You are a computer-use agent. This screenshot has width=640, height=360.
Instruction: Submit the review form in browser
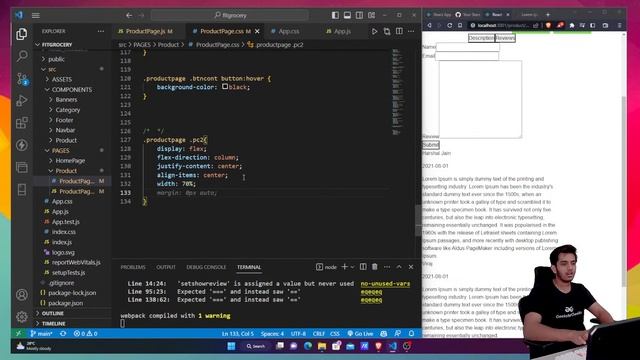(431, 145)
